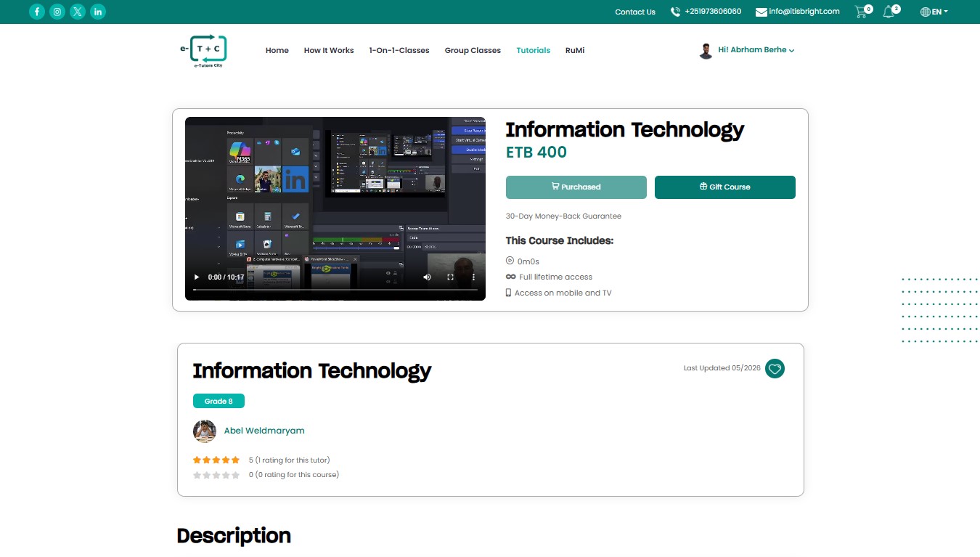Open the LinkedIn social icon
Viewport: 980px width, 557px height.
pos(98,12)
